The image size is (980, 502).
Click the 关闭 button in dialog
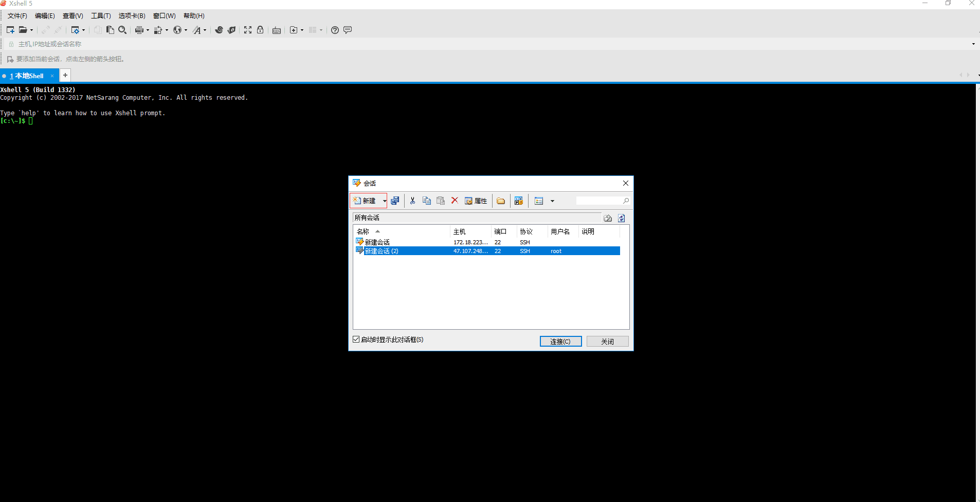pyautogui.click(x=608, y=342)
